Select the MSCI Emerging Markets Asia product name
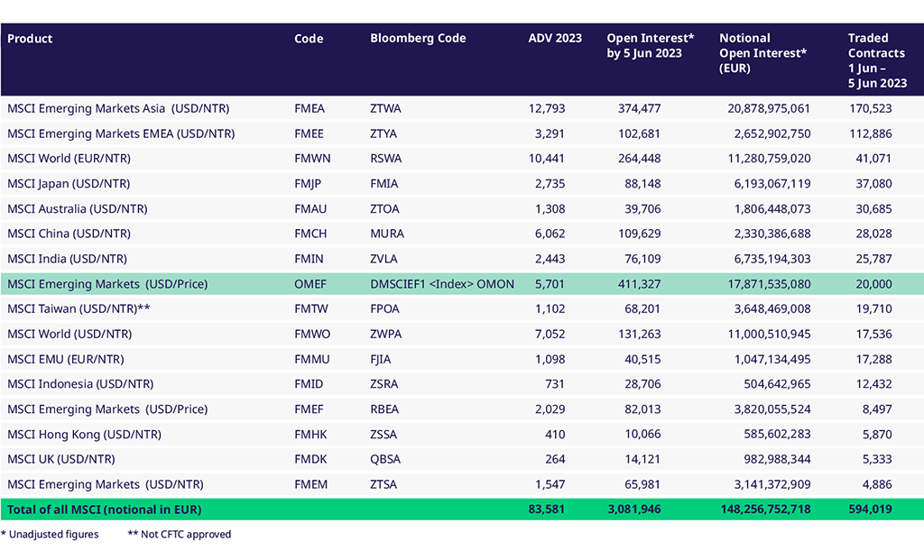 (118, 108)
